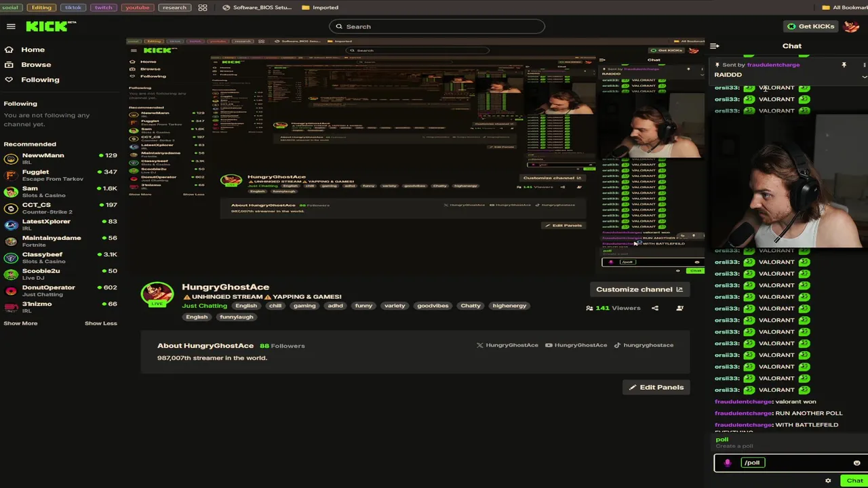Click the share stream icon

[655, 308]
